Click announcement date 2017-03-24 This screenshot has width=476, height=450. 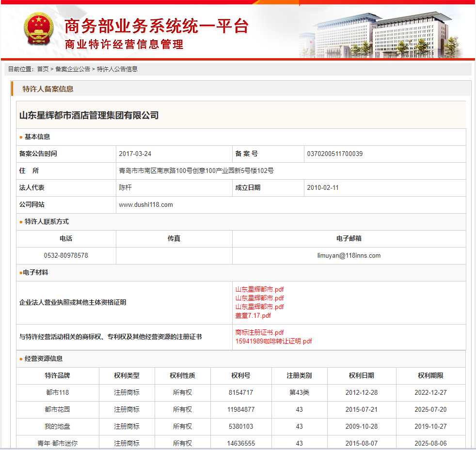coord(135,154)
